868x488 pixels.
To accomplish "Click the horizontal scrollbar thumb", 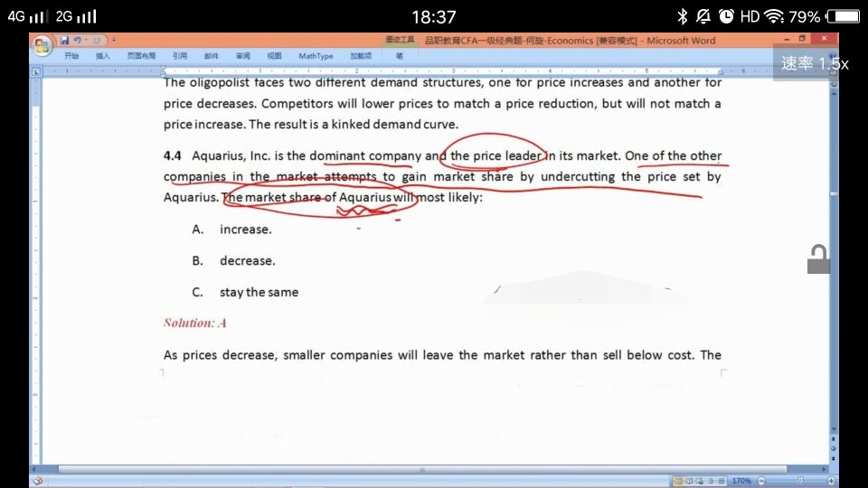I will (422, 469).
